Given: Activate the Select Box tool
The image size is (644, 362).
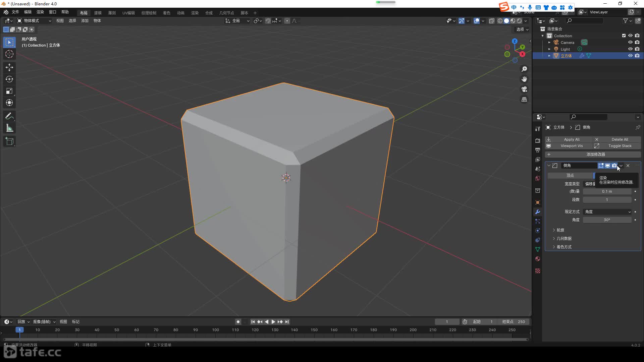Looking at the screenshot, I should [x=9, y=42].
